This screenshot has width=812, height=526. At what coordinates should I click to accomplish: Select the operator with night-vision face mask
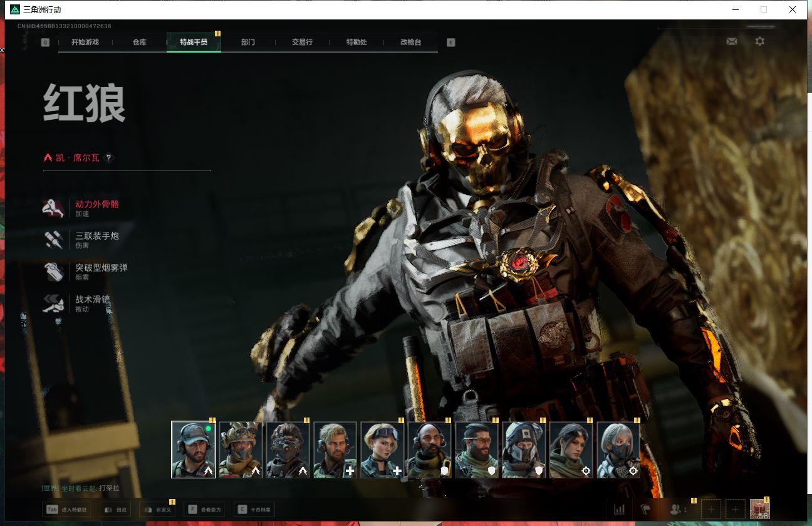[x=288, y=450]
